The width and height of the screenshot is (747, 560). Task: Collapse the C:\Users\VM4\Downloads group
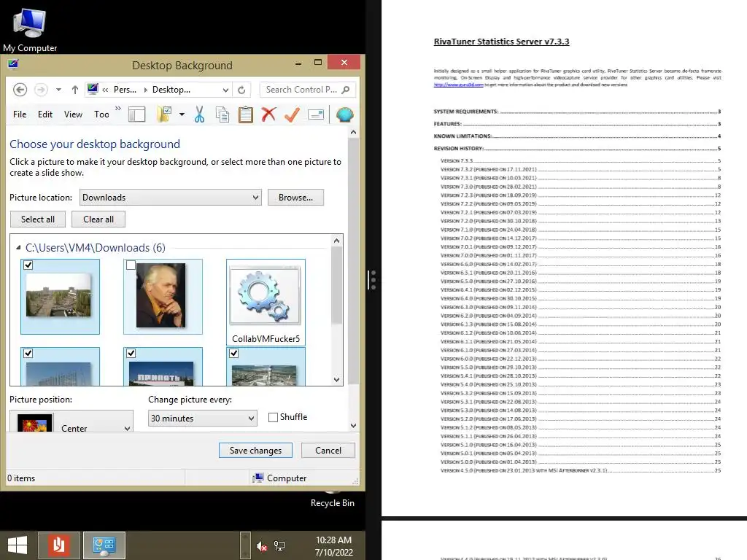(18, 248)
